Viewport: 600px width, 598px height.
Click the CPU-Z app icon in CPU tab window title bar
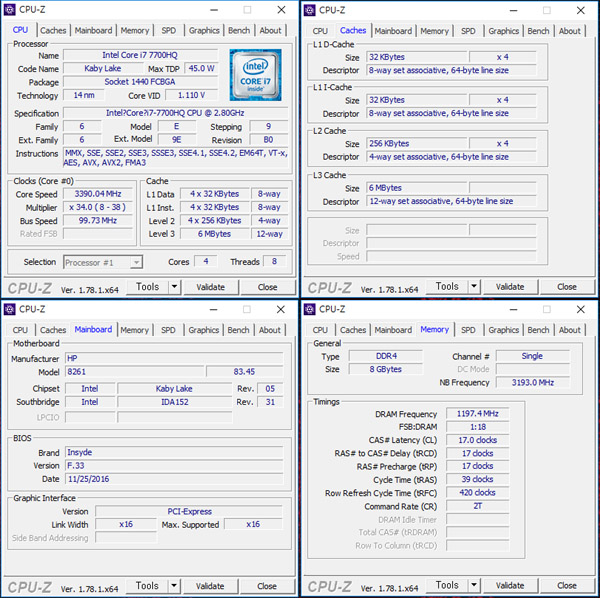pyautogui.click(x=10, y=10)
